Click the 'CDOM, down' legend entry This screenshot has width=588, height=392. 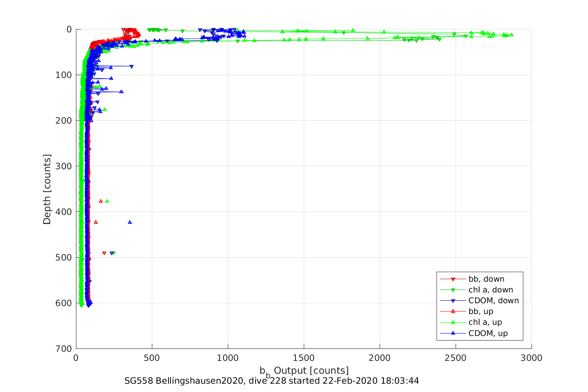tap(480, 301)
